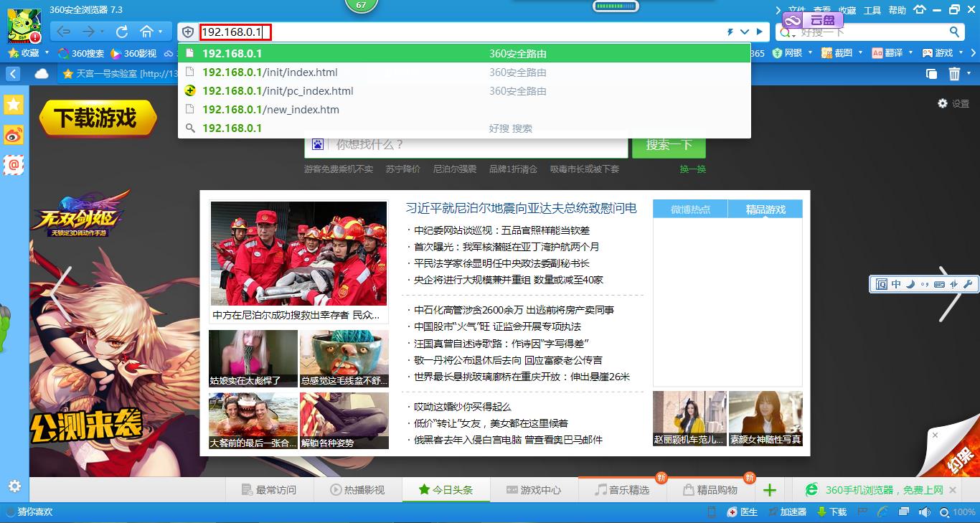980x523 pixels.
Task: Expand the 游戏 dropdown arrow
Action: coord(960,53)
